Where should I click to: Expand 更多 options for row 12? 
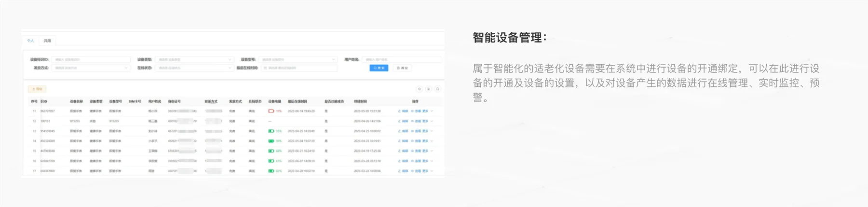point(428,121)
